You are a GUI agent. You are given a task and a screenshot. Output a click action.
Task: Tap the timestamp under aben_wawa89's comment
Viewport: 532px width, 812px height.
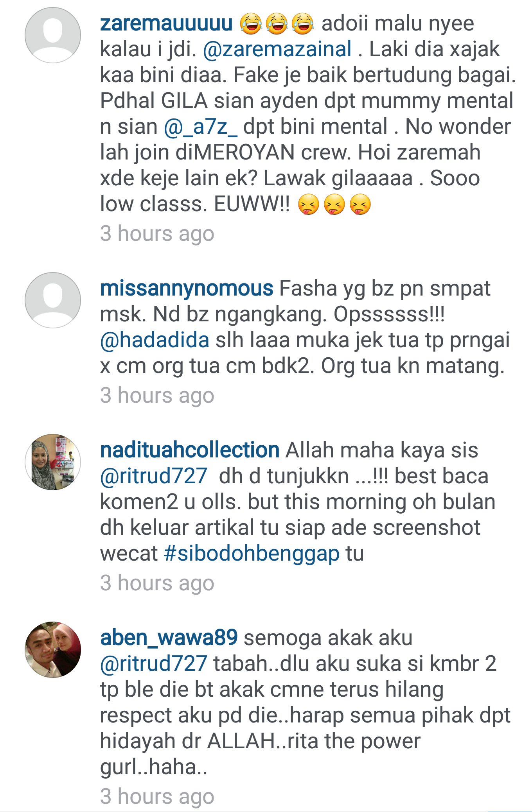157,797
